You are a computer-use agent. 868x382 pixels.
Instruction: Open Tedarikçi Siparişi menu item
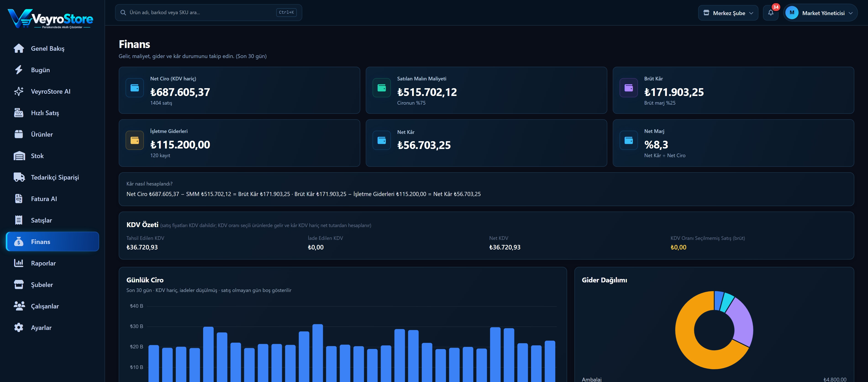53,177
